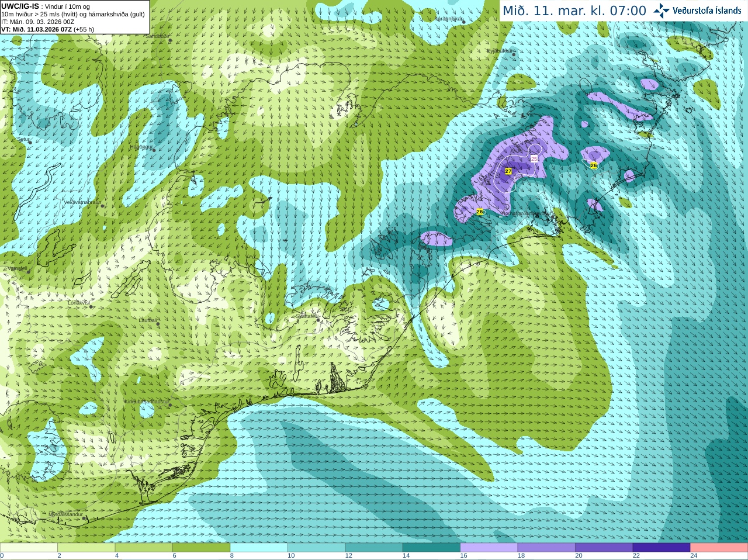
Task: Click the Veiðivatnahraun station label
Action: pos(82,202)
